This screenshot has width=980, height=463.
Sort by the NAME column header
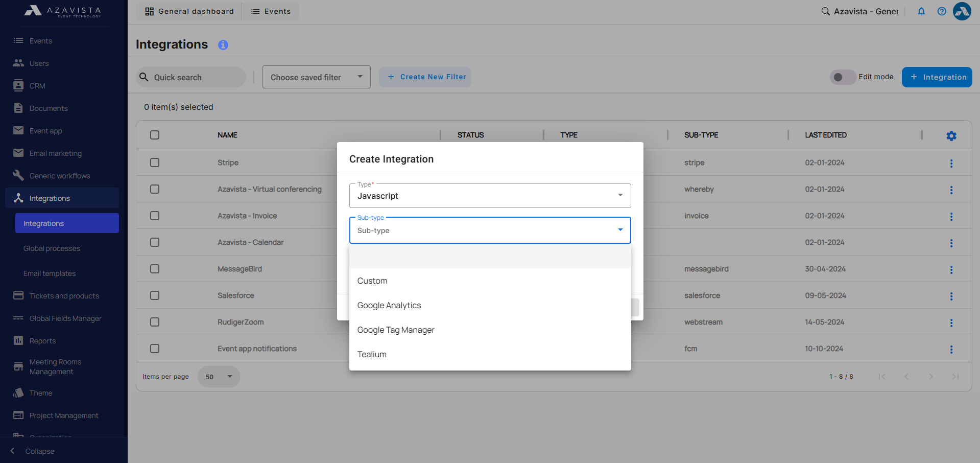point(227,135)
